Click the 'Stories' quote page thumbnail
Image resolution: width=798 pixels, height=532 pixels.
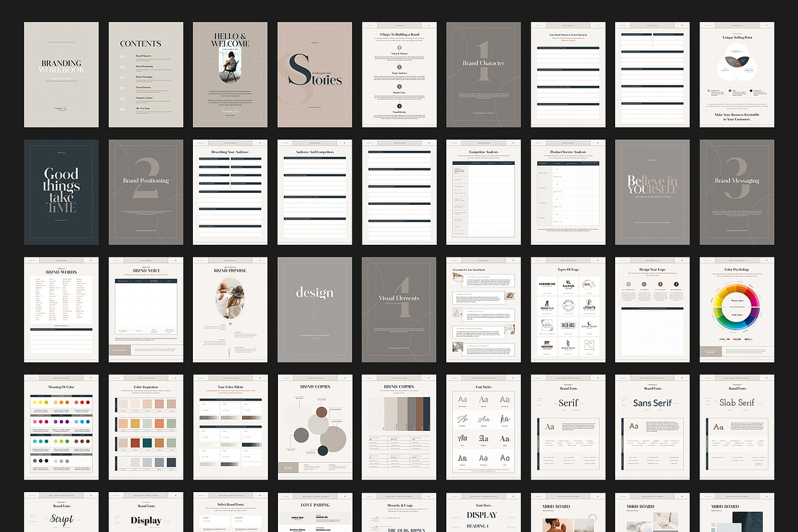point(315,74)
